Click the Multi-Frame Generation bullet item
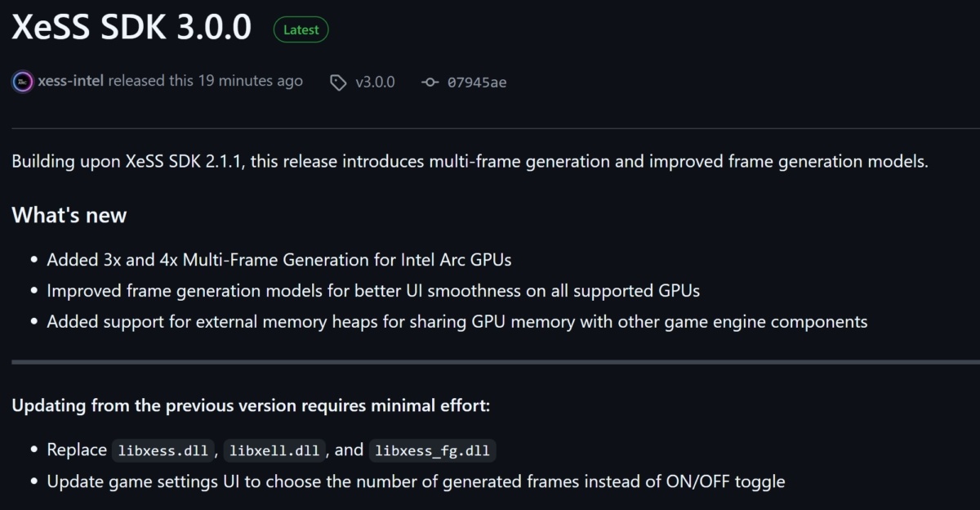This screenshot has width=980, height=510. click(x=279, y=260)
